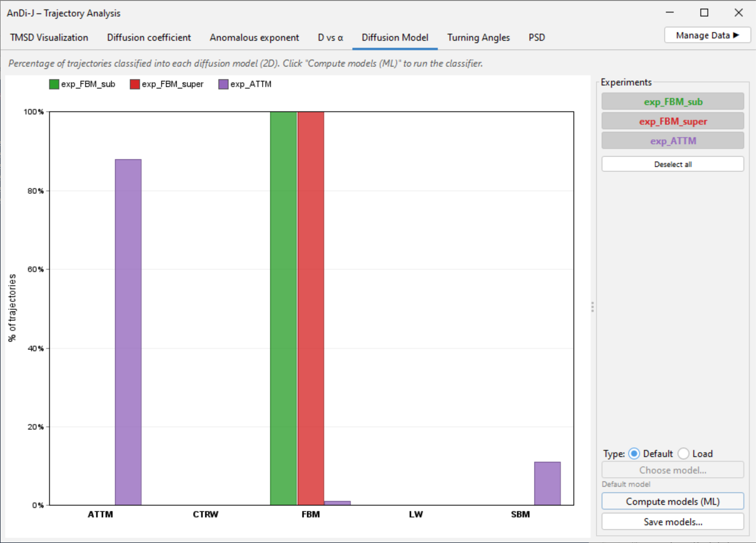Click the green FBM bar in chart

click(x=283, y=308)
